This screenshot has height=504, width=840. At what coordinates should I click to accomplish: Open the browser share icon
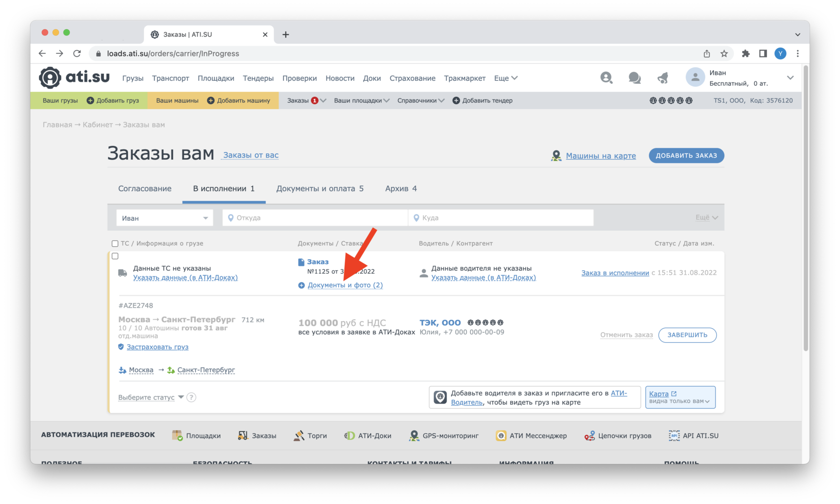coord(706,53)
